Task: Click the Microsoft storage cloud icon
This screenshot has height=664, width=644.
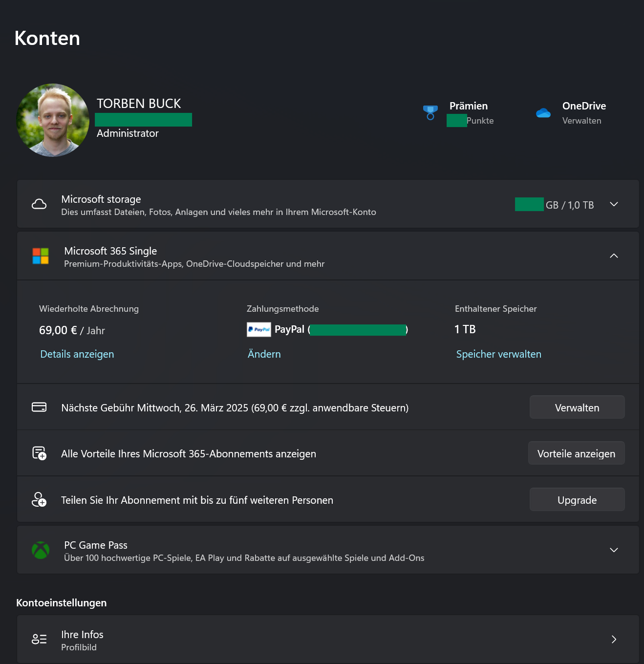Action: click(x=39, y=204)
